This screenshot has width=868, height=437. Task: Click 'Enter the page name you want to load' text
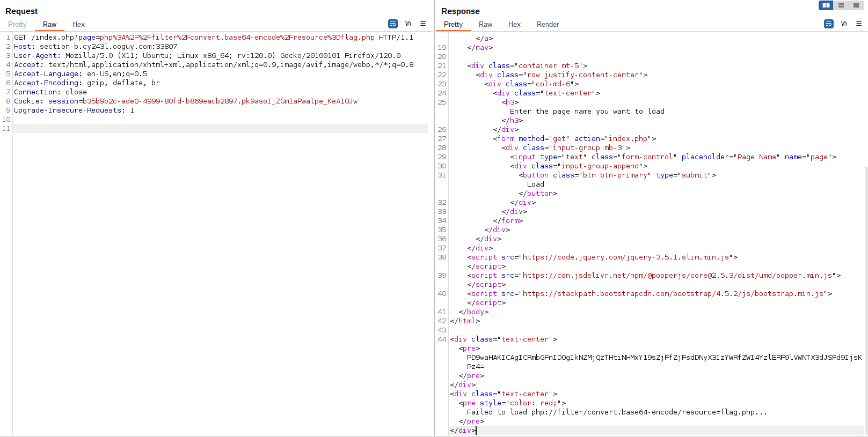tap(587, 112)
